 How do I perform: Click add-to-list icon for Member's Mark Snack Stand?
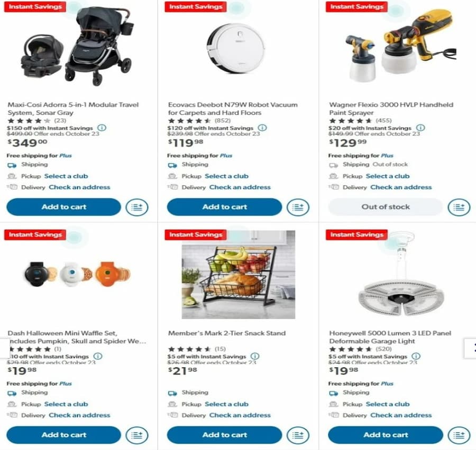click(x=298, y=435)
